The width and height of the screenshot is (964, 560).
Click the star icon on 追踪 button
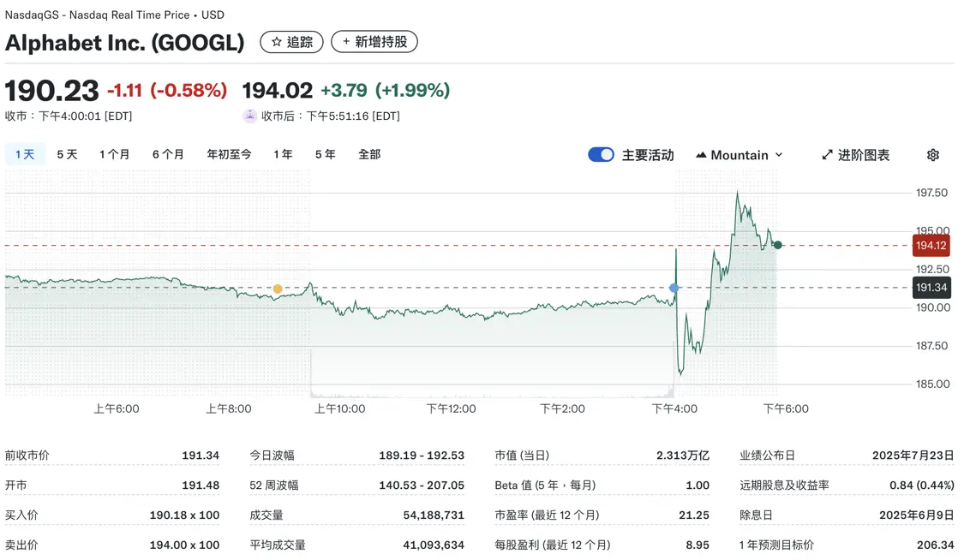[274, 41]
